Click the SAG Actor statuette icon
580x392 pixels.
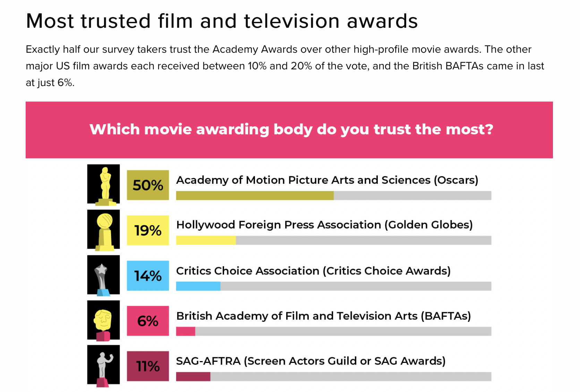103,365
